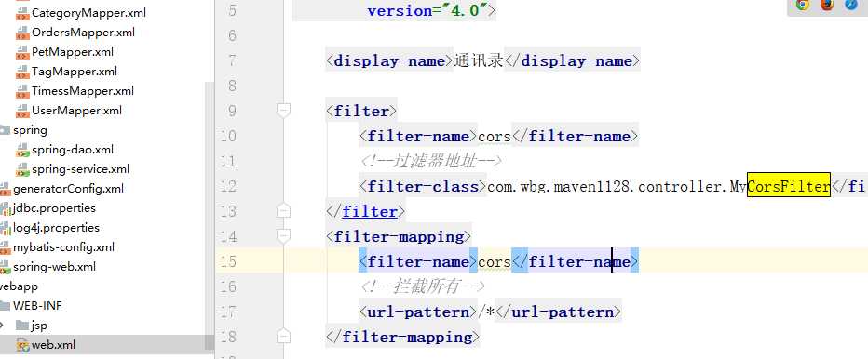Click the closing filter-name tag on line 15
Image resolution: width=868 pixels, height=359 pixels.
click(x=576, y=261)
